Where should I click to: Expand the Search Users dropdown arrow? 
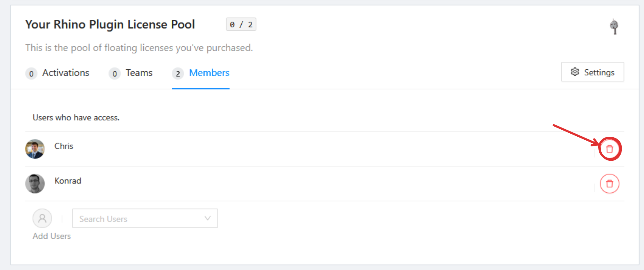(x=208, y=218)
